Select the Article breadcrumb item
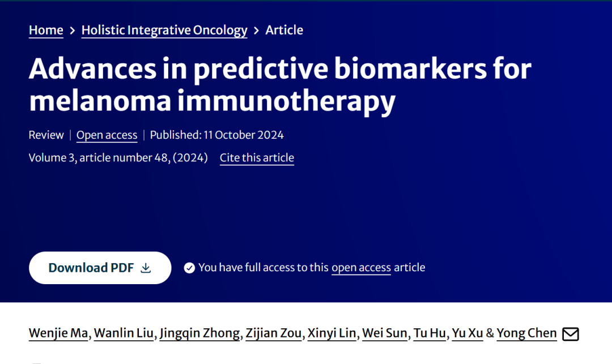 tap(284, 30)
